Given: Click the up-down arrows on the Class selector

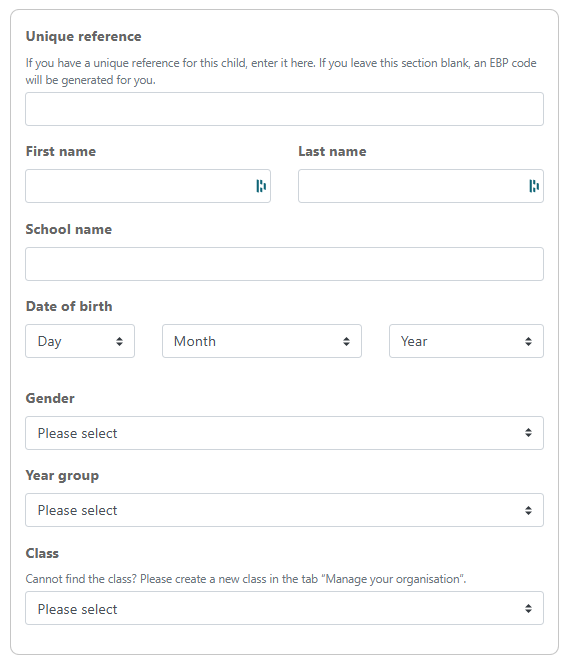Looking at the screenshot, I should 528,608.
